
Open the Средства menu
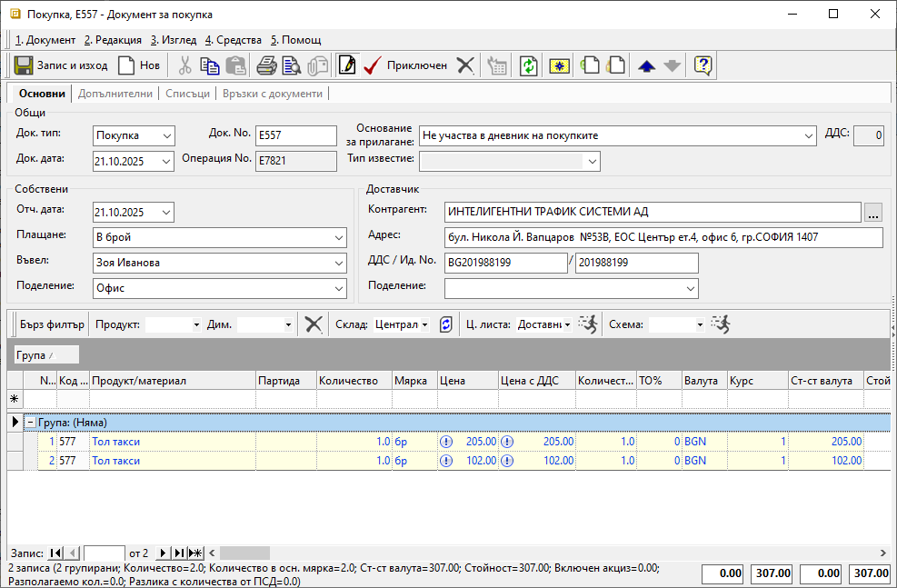pos(233,40)
